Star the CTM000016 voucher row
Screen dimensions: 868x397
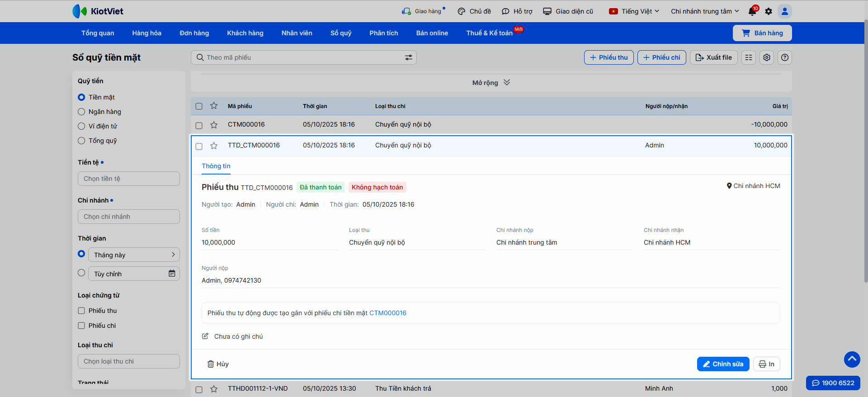[x=214, y=125]
